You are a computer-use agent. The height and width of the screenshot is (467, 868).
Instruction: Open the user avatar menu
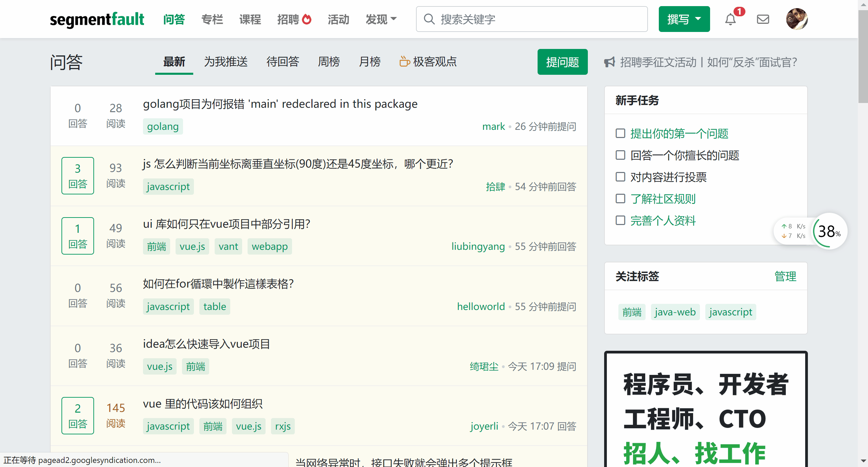pyautogui.click(x=797, y=19)
